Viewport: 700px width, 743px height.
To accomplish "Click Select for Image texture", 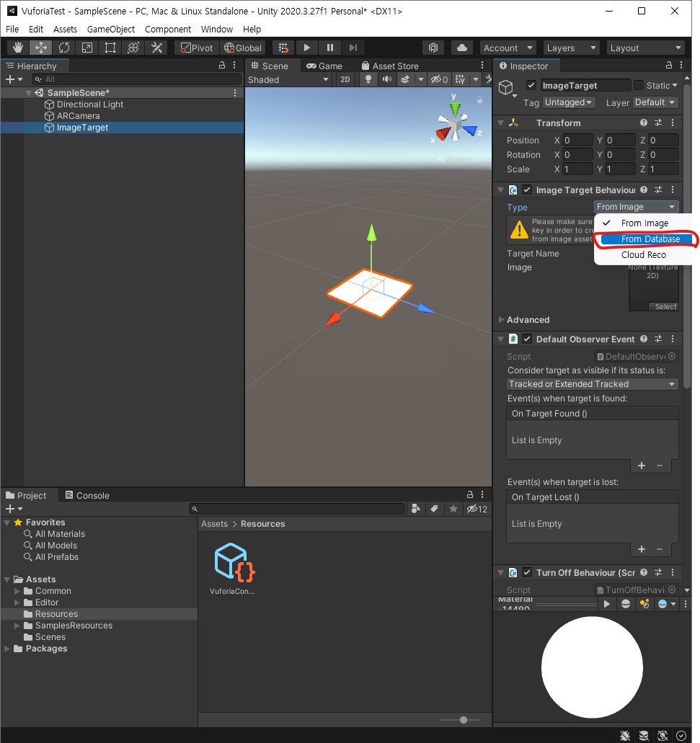I will click(663, 306).
